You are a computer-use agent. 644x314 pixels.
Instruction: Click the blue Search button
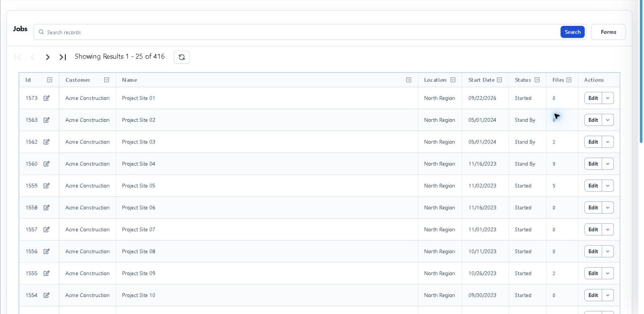click(572, 32)
